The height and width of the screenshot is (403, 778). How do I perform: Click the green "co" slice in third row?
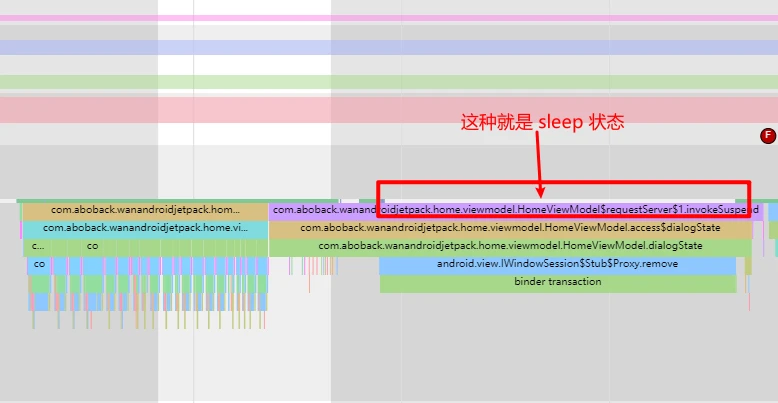coord(92,246)
